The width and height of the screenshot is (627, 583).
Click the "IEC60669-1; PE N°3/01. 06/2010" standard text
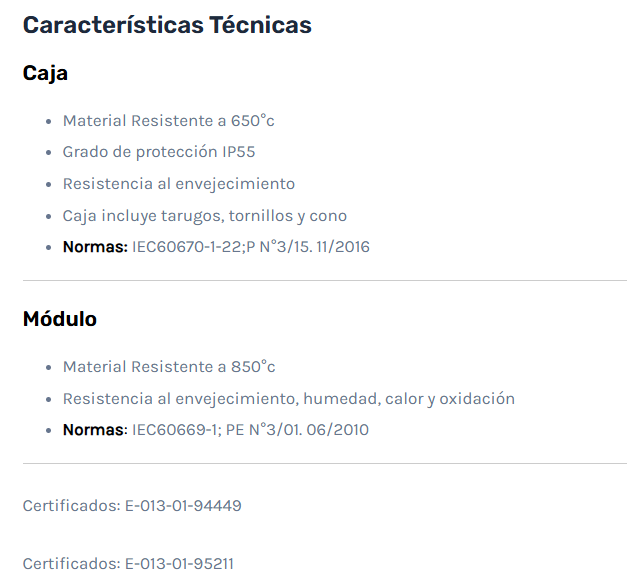250,430
